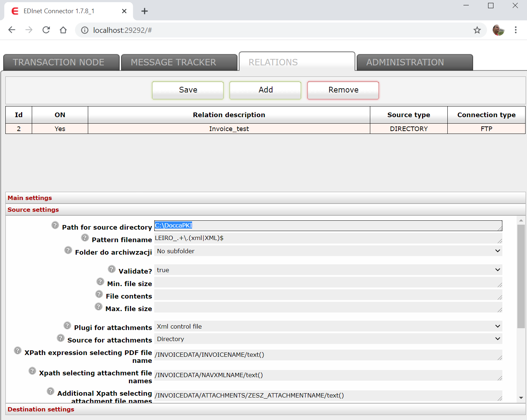Click help icon beside File contents
527x420 pixels.
click(99, 294)
